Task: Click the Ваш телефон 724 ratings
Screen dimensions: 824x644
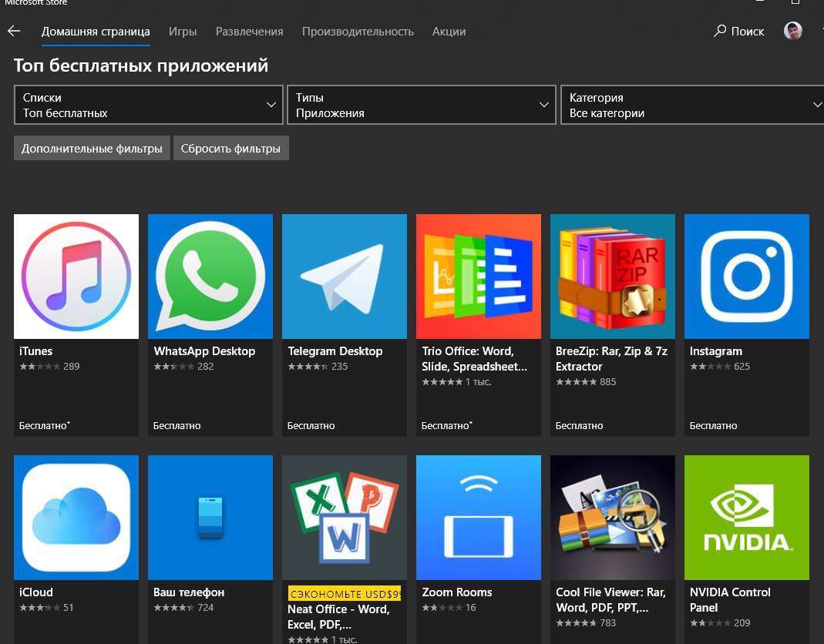Action: (183, 608)
